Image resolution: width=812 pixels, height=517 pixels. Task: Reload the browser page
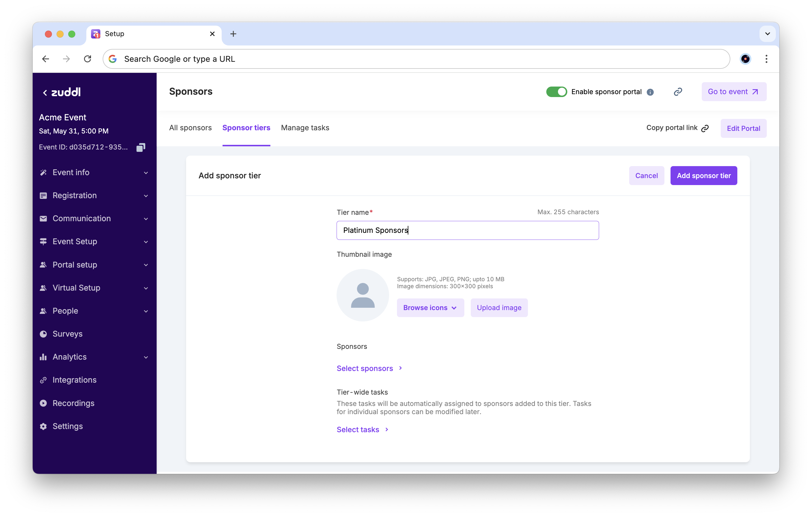click(x=88, y=59)
